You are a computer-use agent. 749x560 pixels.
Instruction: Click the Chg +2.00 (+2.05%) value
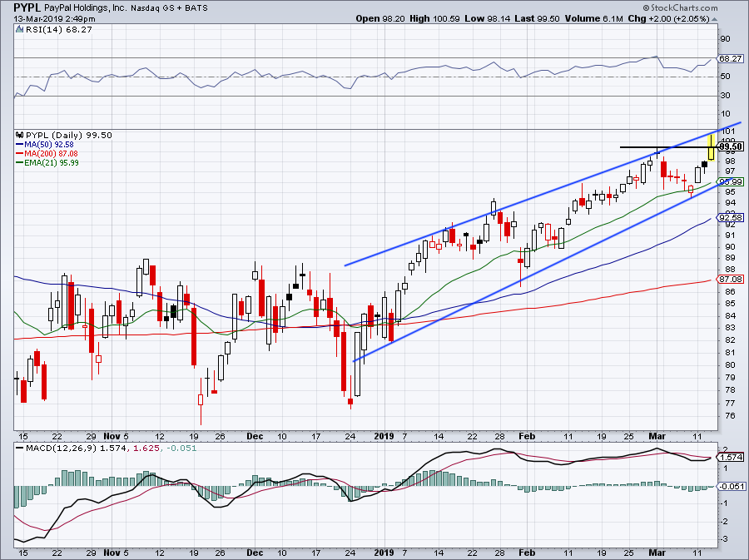click(669, 18)
